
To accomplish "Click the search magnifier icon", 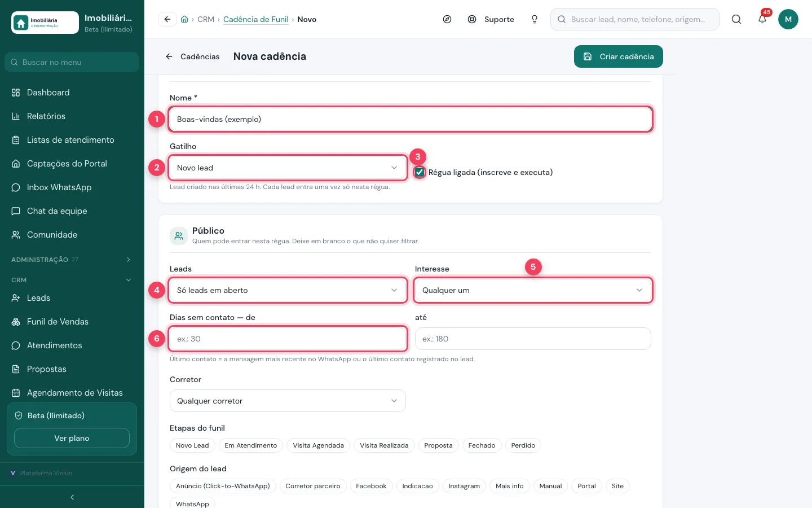I will 736,19.
